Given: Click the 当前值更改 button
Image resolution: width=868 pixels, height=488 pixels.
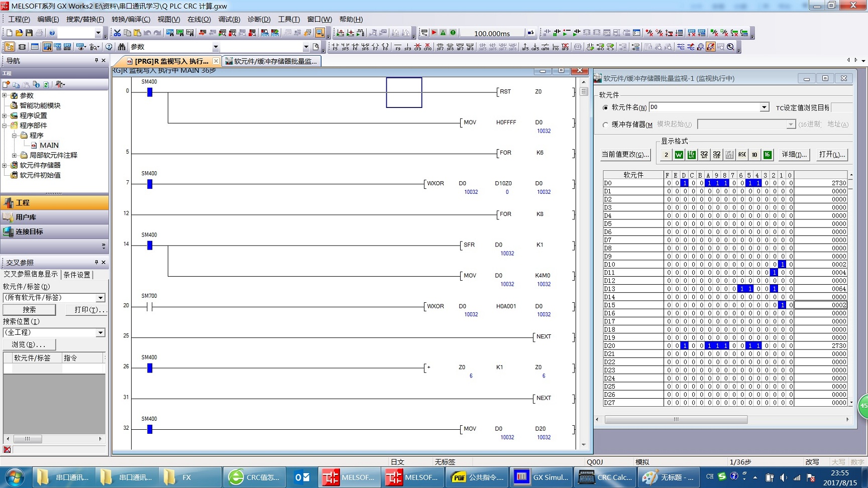Looking at the screenshot, I should coord(625,155).
